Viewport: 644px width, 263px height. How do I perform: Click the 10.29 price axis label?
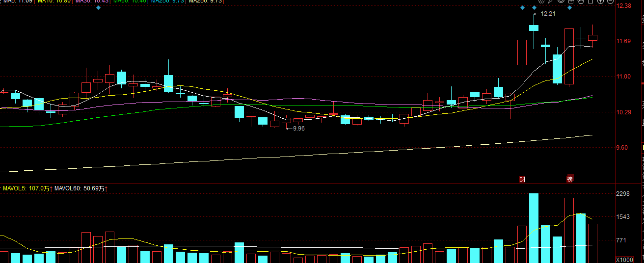624,112
